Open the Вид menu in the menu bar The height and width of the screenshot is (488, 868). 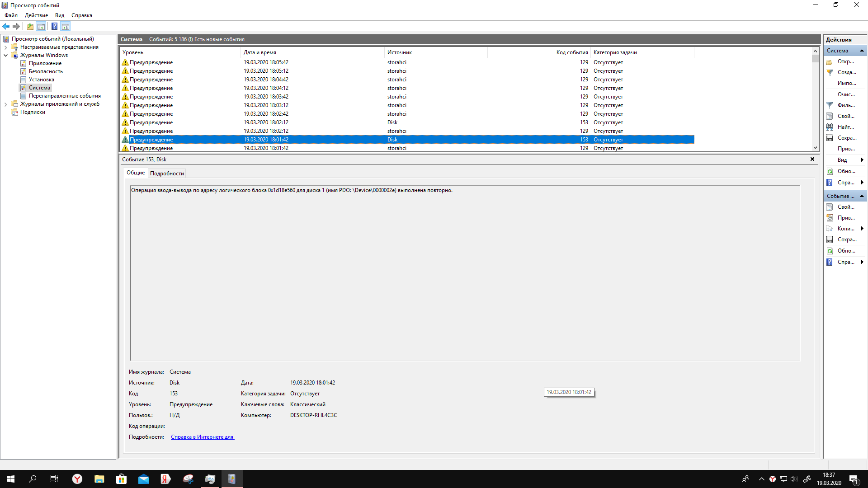[x=60, y=15]
